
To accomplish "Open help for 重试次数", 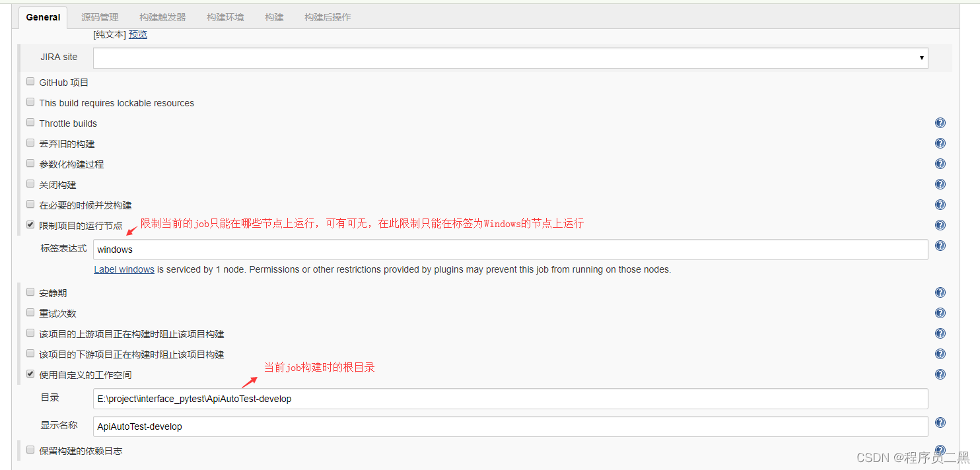I will pyautogui.click(x=940, y=313).
